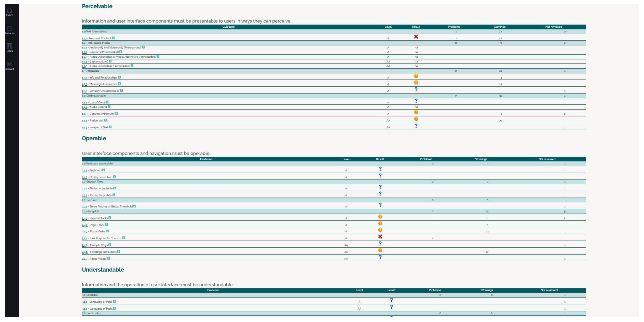Click the 2.4-Navigable group row
Screen dimensions: 644x322
[x=91, y=211]
